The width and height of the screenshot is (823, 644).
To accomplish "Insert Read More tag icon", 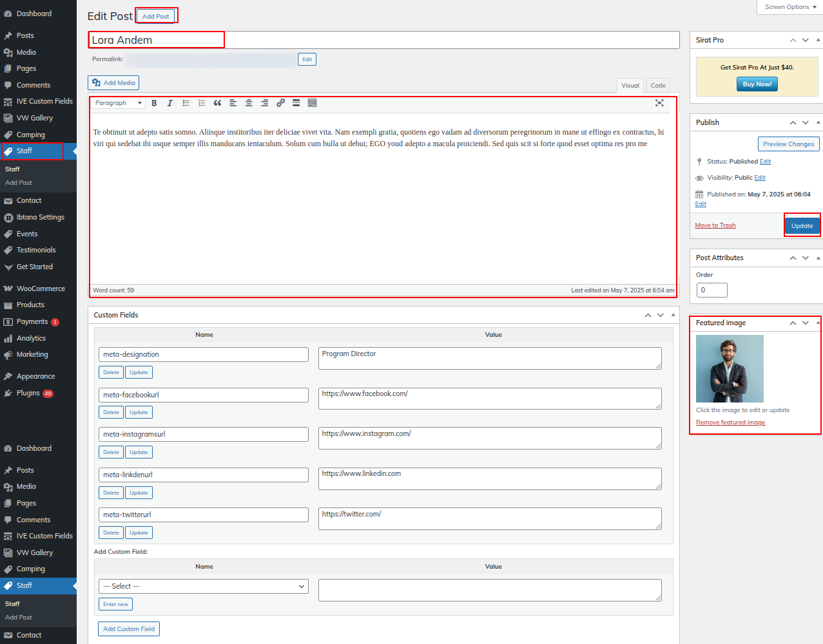I will [296, 103].
